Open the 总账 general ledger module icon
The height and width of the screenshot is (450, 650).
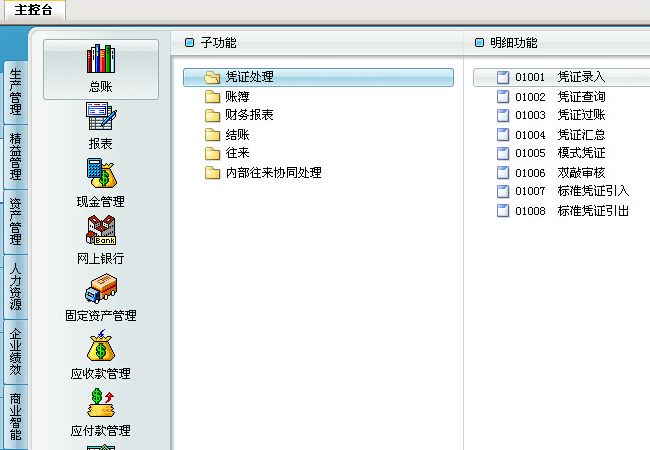point(101,58)
